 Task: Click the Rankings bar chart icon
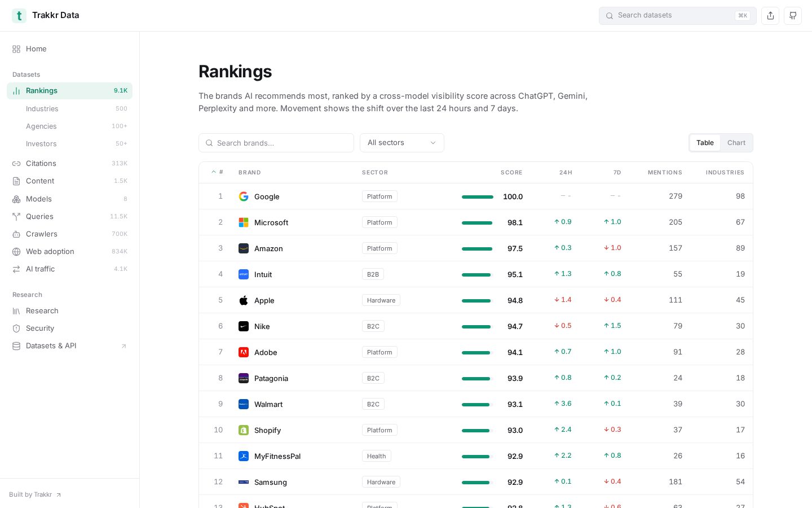click(16, 91)
